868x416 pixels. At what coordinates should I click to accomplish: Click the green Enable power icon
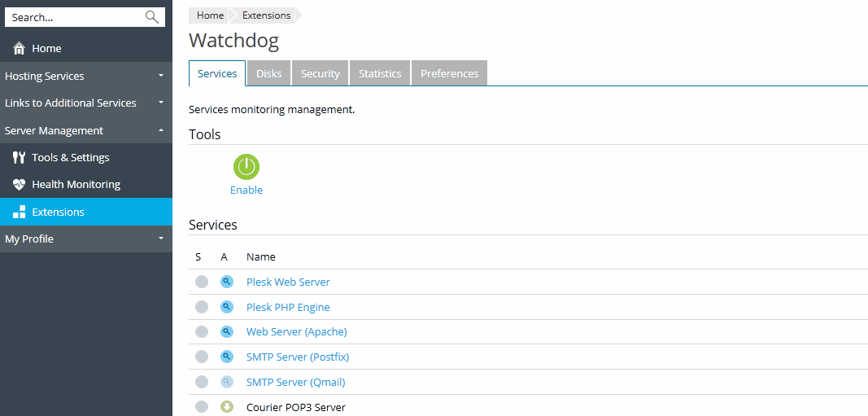[246, 167]
